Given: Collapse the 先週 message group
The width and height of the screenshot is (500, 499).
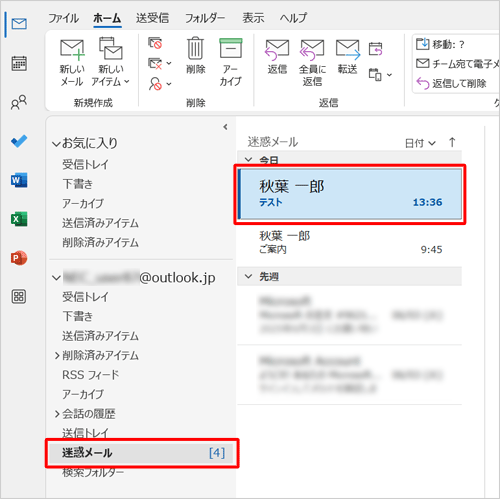Looking at the screenshot, I should pos(248,276).
